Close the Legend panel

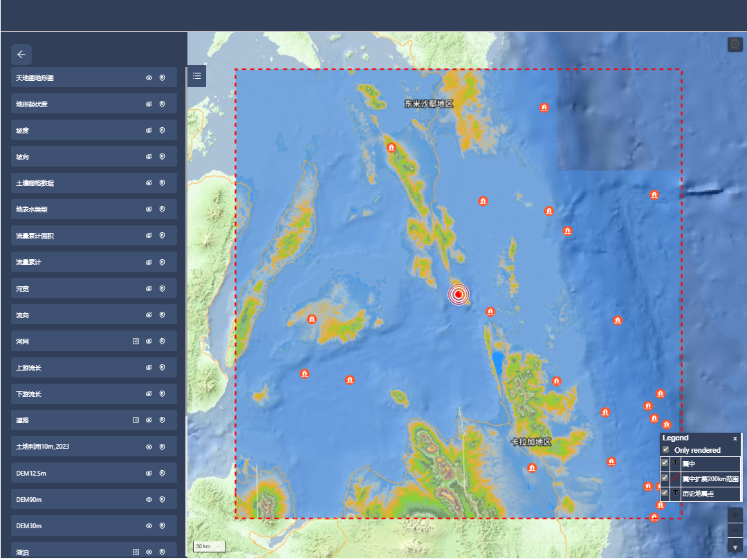click(735, 438)
